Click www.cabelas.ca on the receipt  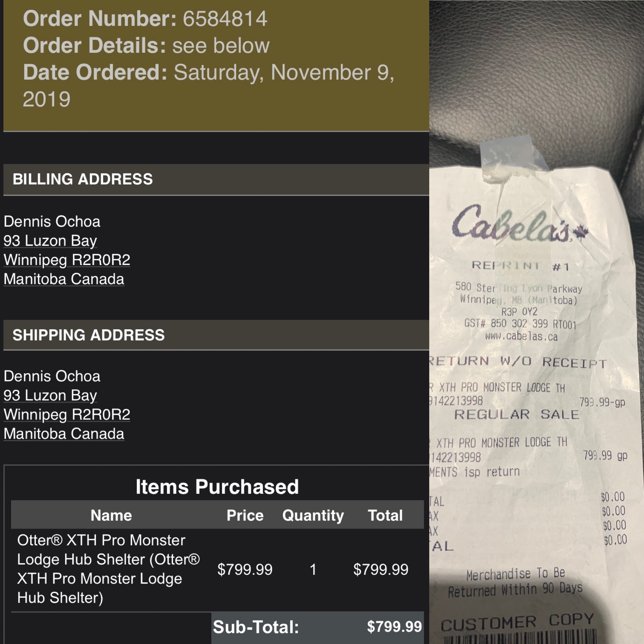coord(521,336)
